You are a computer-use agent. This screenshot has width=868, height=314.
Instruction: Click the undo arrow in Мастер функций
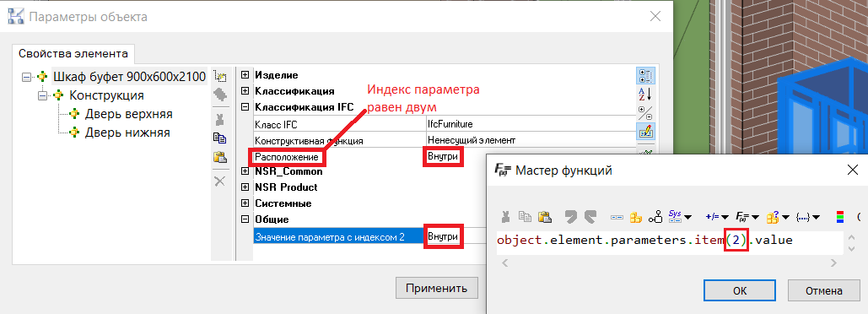(x=571, y=217)
